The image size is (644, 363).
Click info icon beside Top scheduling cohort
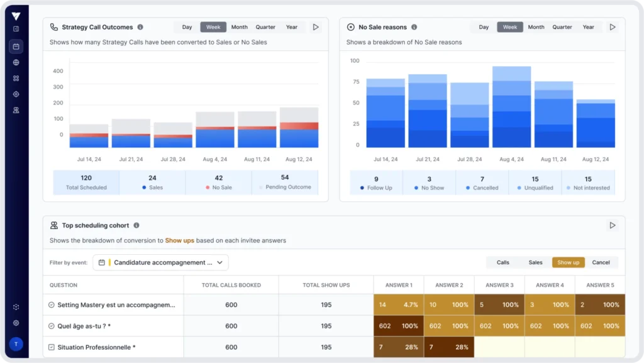[x=136, y=225]
